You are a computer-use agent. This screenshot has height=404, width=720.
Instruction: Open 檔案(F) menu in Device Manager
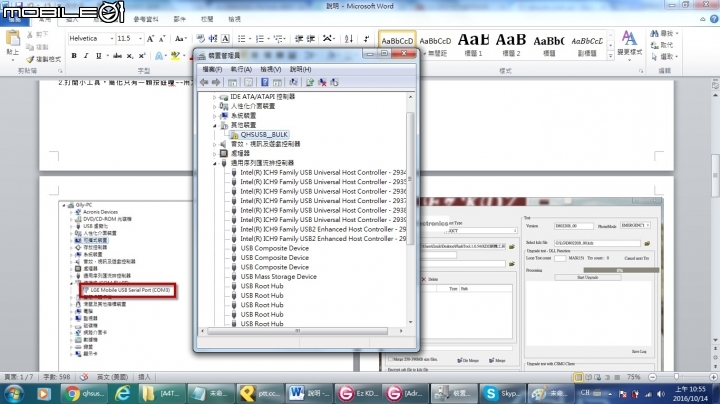(212, 69)
